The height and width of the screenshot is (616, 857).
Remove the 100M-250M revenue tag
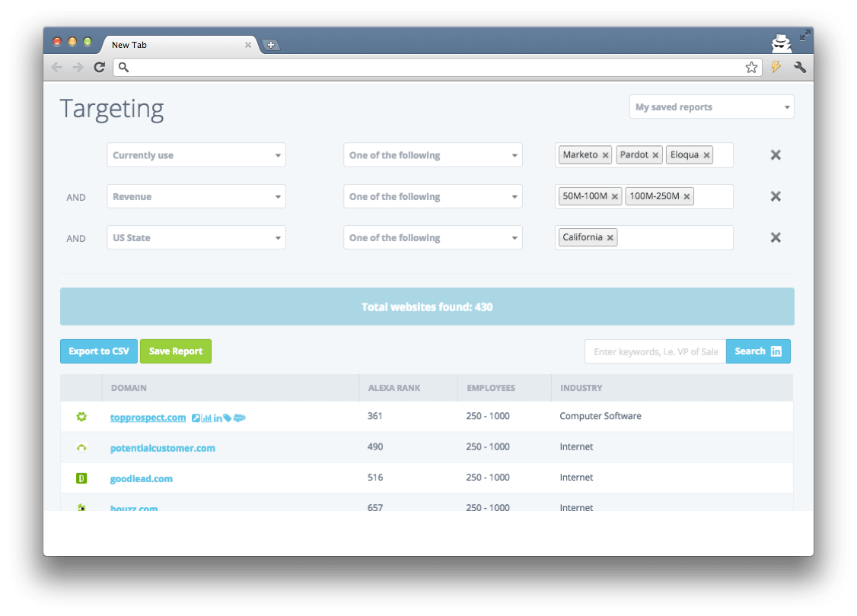click(x=687, y=197)
